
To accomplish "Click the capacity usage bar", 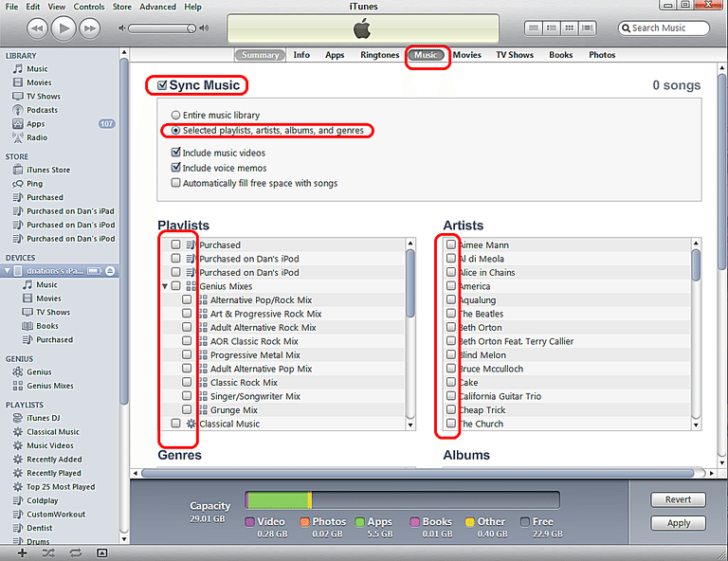I will (x=402, y=500).
